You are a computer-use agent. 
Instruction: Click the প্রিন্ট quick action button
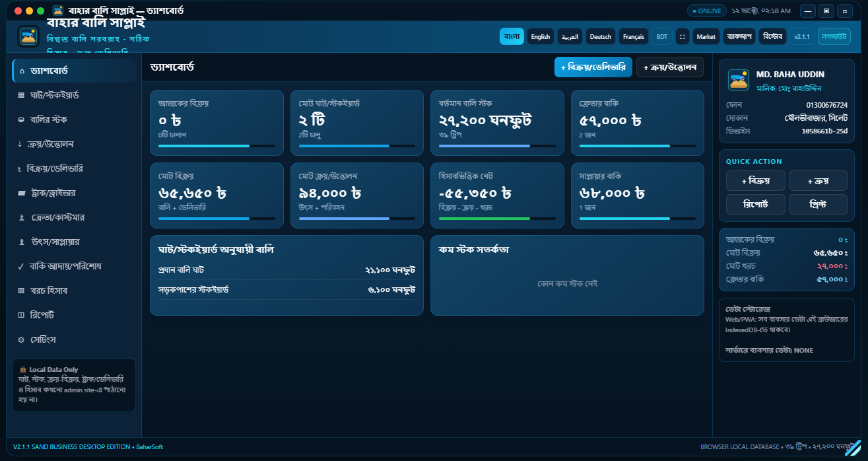(818, 204)
